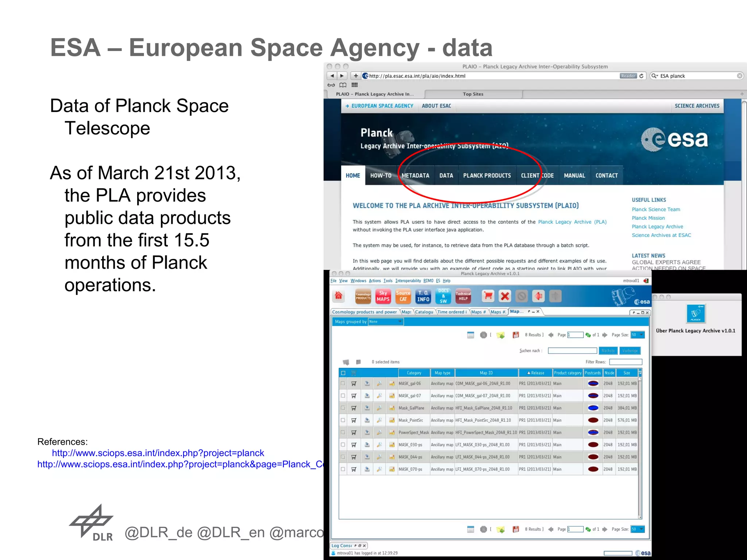Click the Nächste search button

[x=608, y=351]
